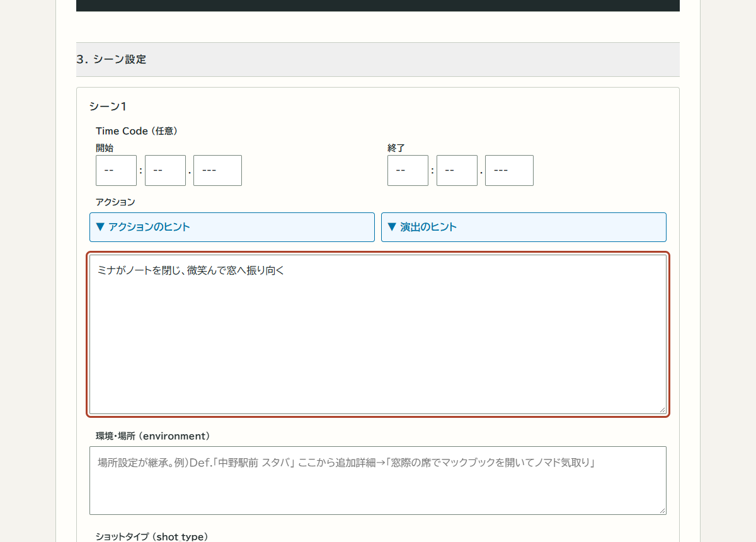
Task: Click the シーン1 heading
Action: click(108, 107)
